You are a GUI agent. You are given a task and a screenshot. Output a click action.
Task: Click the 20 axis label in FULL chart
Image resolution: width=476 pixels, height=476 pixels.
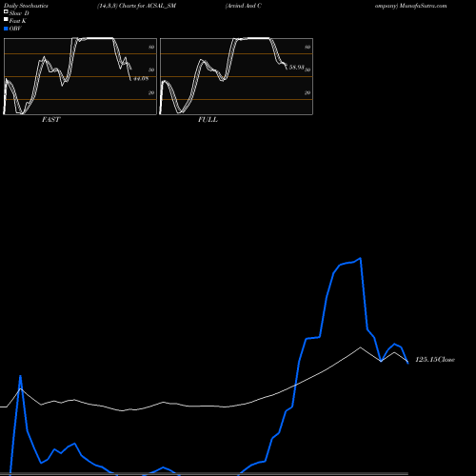click(x=307, y=92)
